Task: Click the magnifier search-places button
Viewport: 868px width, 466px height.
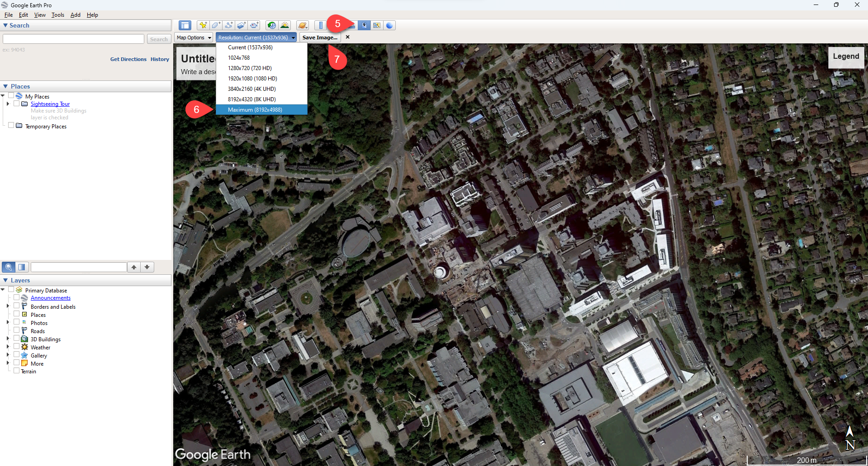Action: 9,267
